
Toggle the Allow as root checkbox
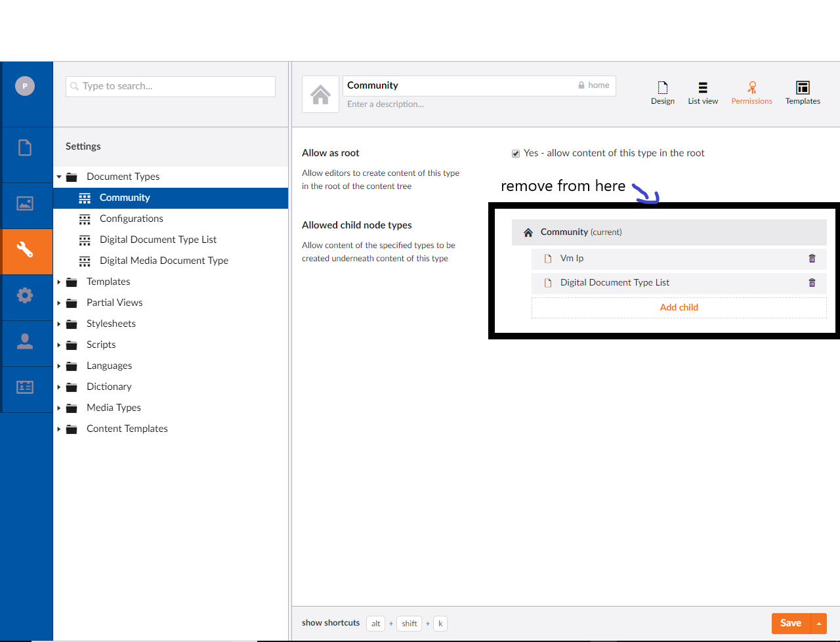[x=516, y=154]
